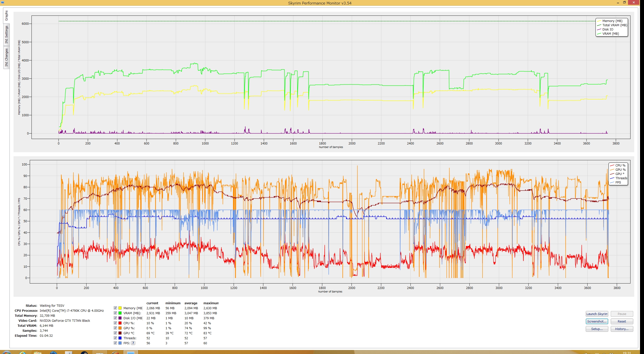
Task: Click the current VRAM value 2,931 MB
Action: coord(153,313)
